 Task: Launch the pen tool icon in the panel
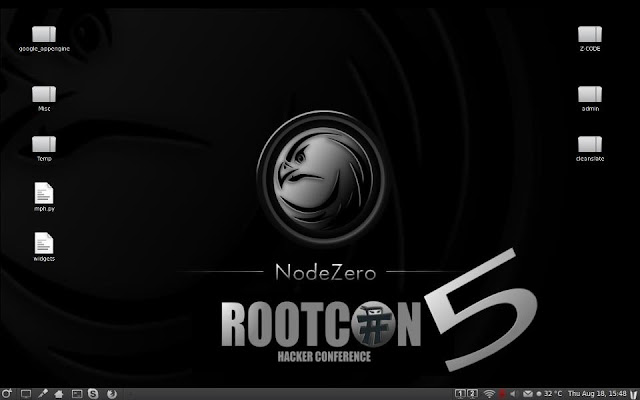[42, 394]
